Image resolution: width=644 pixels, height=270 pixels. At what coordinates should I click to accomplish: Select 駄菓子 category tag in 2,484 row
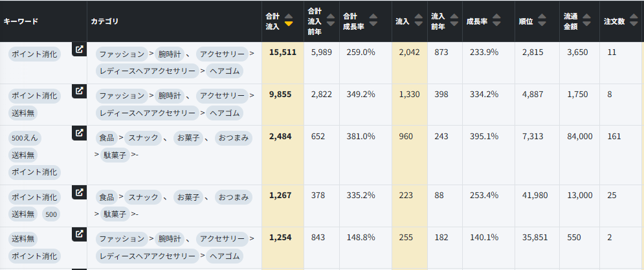click(x=115, y=155)
